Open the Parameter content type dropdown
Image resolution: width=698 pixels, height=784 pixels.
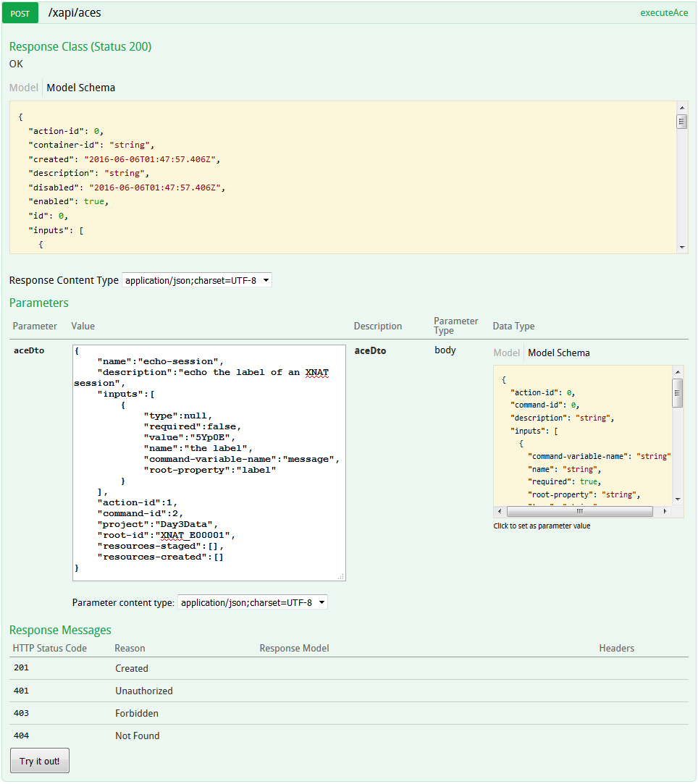click(x=252, y=602)
